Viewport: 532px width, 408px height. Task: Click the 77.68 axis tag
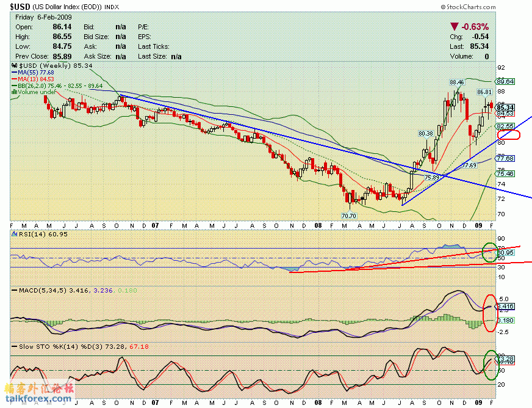[505, 159]
